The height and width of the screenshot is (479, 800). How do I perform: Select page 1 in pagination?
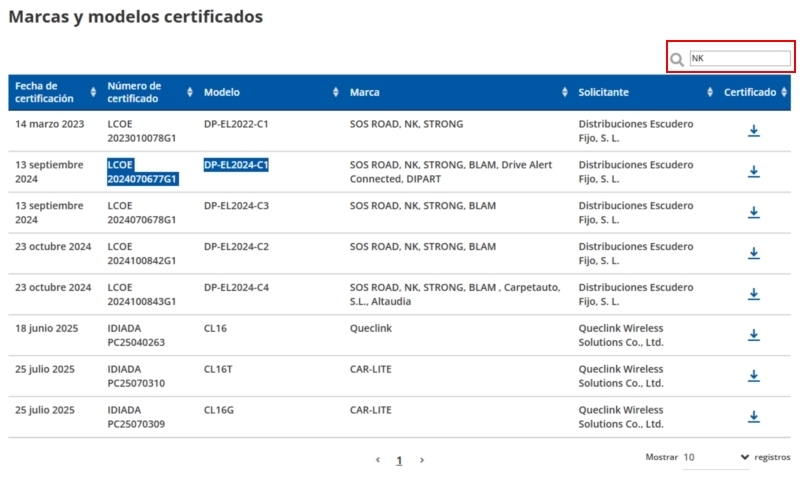(399, 460)
